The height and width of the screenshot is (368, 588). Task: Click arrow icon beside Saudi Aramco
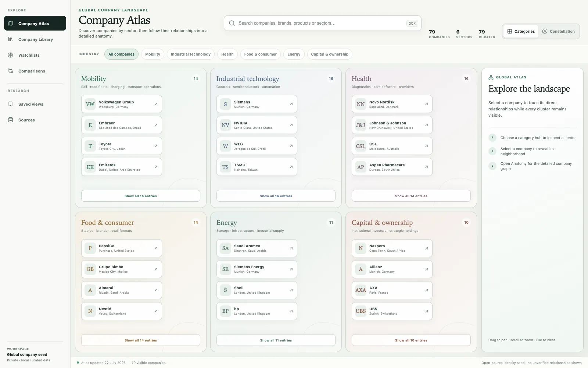pyautogui.click(x=291, y=248)
